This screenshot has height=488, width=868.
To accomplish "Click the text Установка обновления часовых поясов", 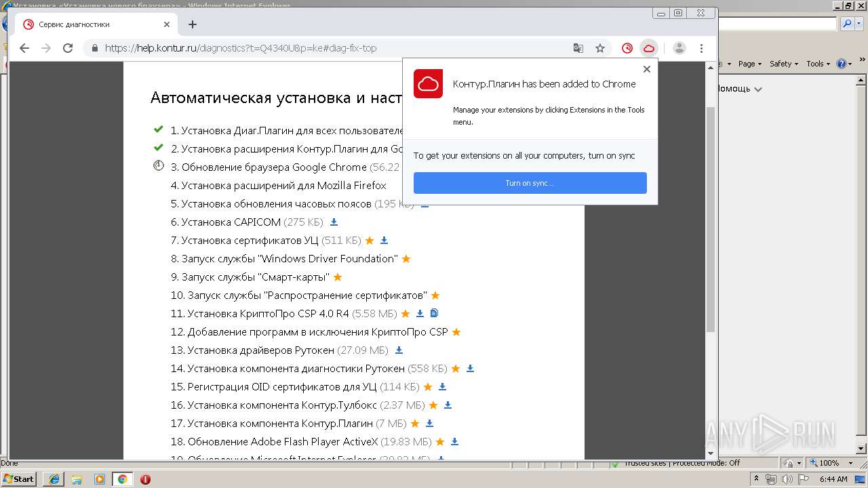I will (x=276, y=204).
